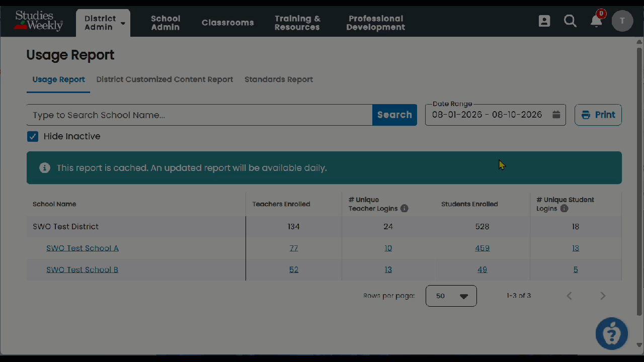Switch to the Standards Report tab

click(x=279, y=79)
